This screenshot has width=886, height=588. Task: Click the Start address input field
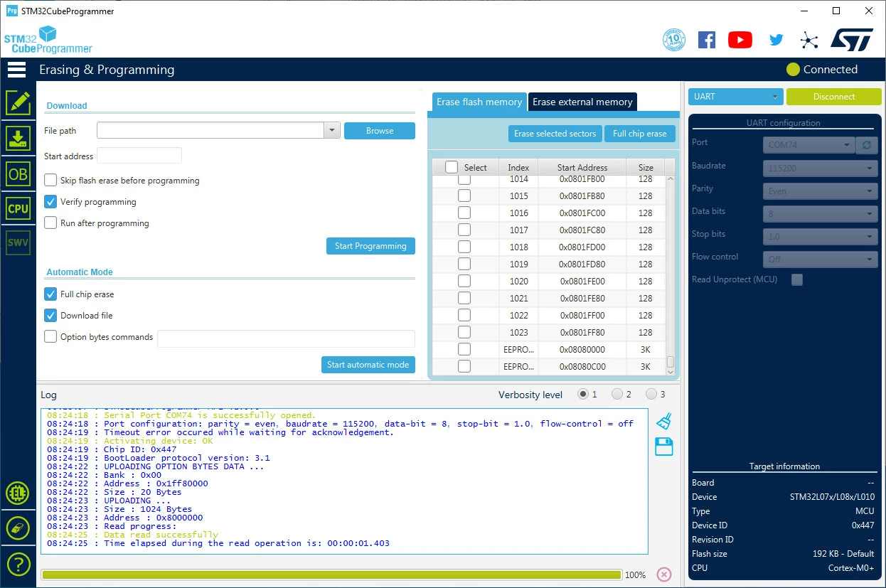click(x=139, y=156)
